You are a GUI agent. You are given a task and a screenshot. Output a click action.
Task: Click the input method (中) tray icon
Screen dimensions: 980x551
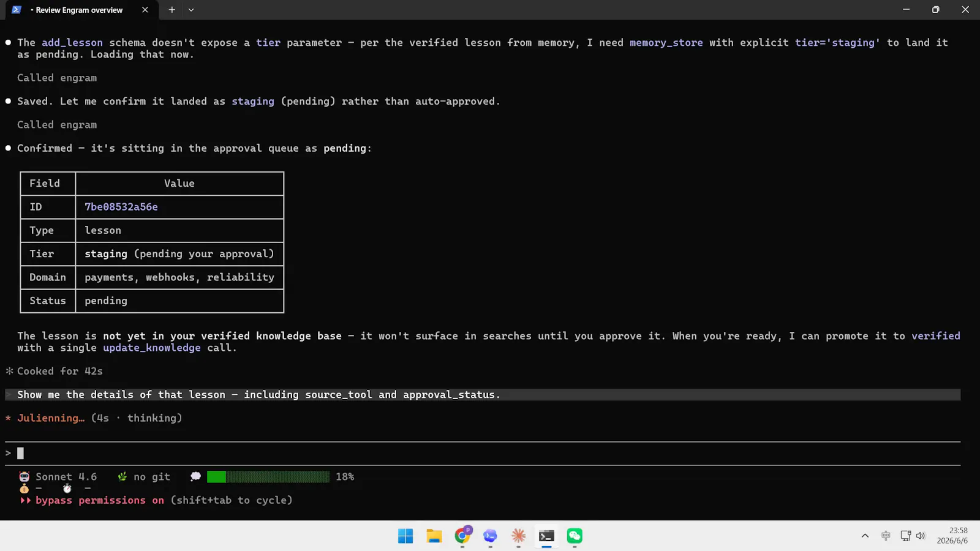click(886, 536)
